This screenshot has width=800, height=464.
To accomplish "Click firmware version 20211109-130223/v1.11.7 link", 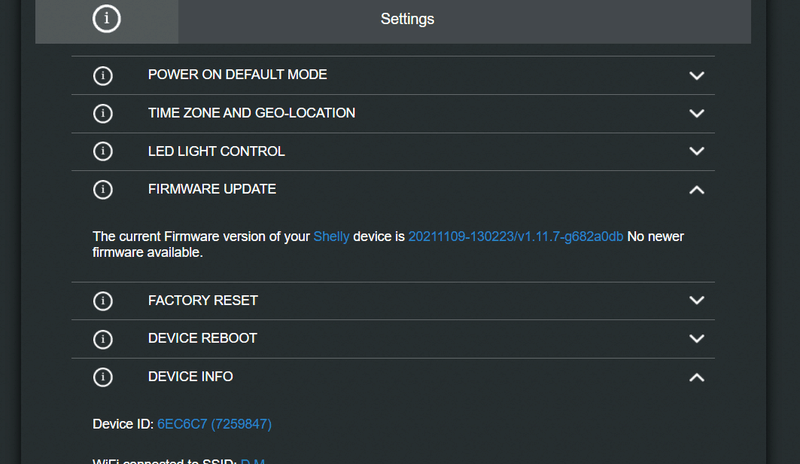I will point(515,236).
